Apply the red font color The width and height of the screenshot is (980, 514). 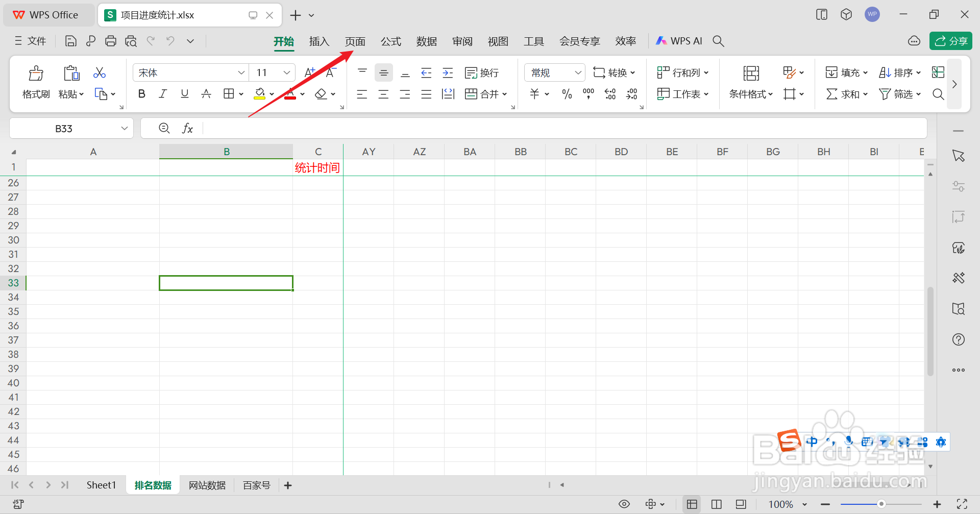290,94
